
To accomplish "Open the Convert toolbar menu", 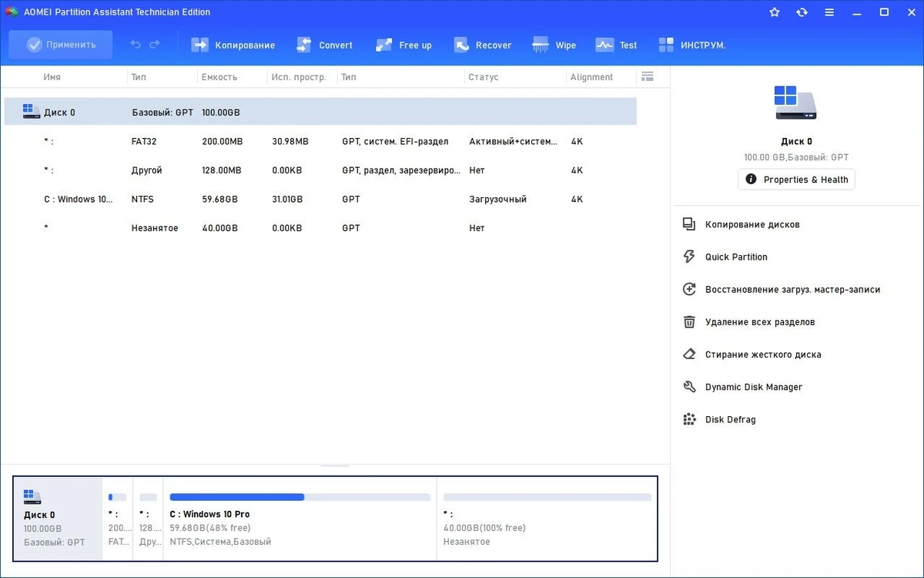I will 325,45.
